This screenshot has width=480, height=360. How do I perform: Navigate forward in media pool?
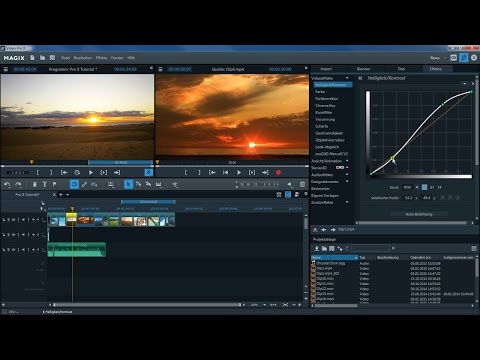(333, 230)
